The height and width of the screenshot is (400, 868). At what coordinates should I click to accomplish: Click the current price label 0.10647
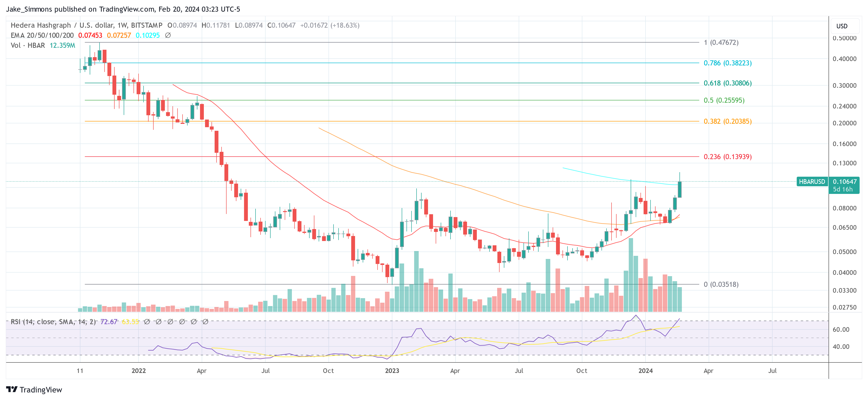click(x=844, y=181)
